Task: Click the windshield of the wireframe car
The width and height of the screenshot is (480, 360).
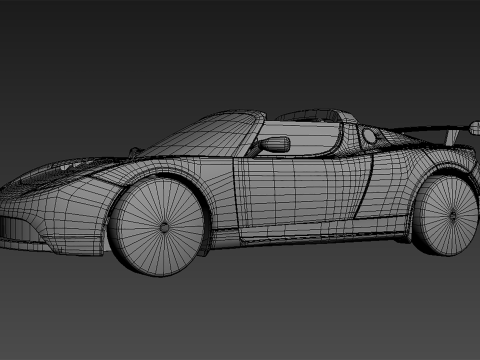Action: click(203, 135)
